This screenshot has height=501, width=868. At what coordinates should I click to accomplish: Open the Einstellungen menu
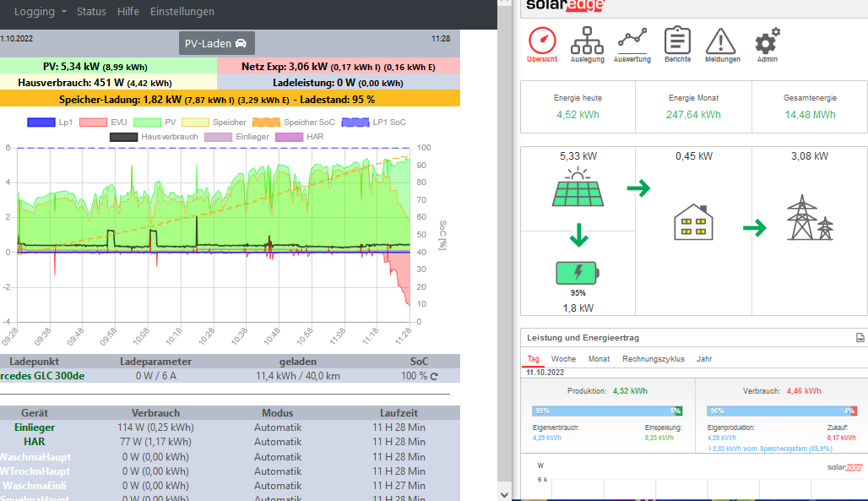coord(182,12)
